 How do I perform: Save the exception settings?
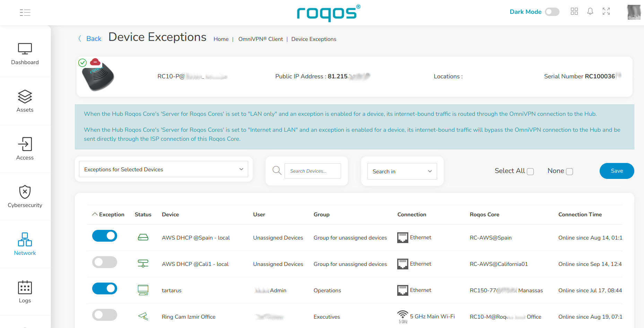point(617,171)
